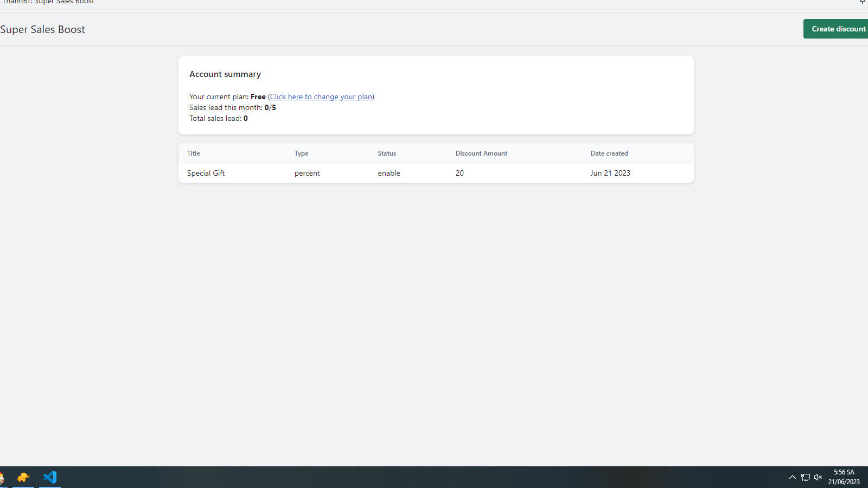
Task: Click the partially visible leftmost taskbar icon
Action: click(x=2, y=477)
